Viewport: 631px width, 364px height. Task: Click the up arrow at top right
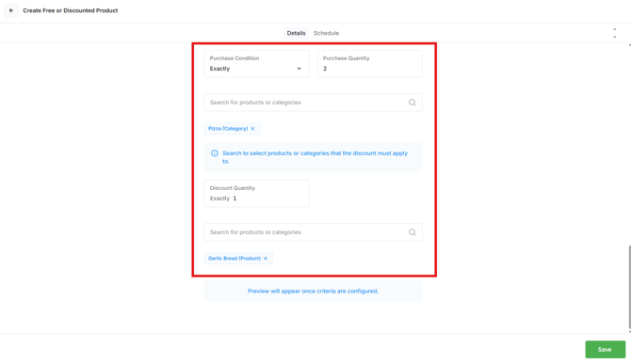(614, 29)
